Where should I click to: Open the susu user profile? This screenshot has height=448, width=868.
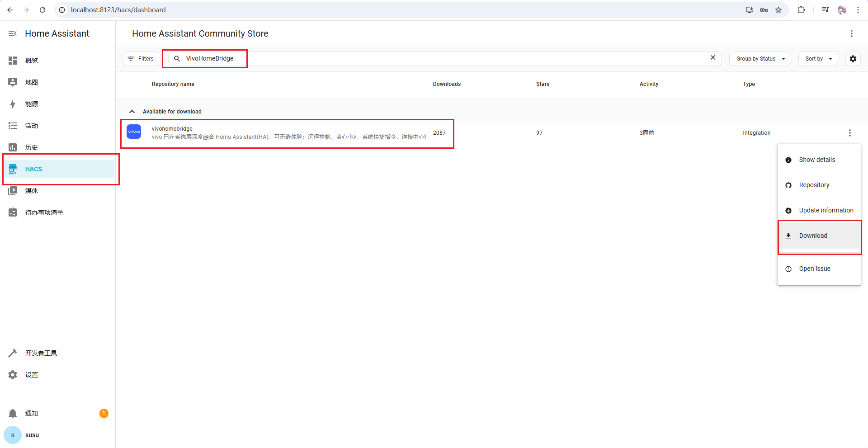click(x=32, y=435)
